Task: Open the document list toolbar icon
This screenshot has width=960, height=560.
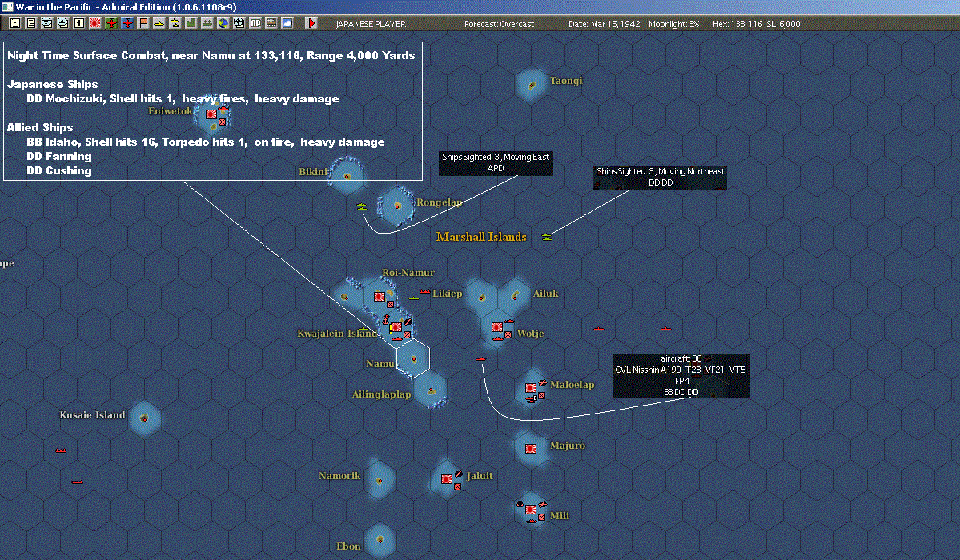Action: (31, 23)
